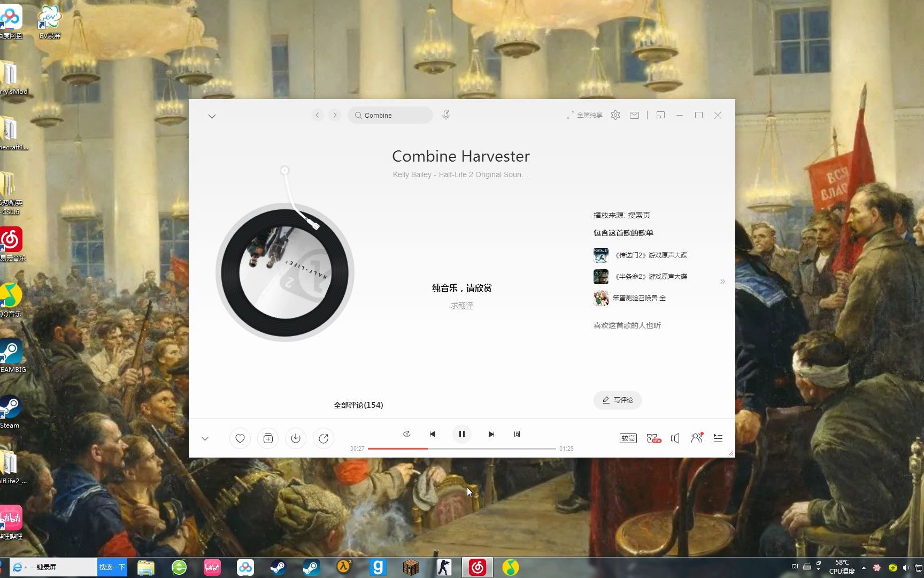Open the Half-Life 2 lambda taskbar icon
Viewport: 924px width, 578px height.
pos(344,567)
